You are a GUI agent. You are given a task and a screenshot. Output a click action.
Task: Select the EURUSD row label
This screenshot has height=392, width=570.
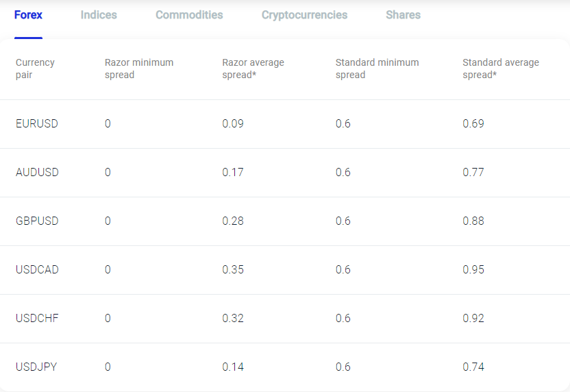click(x=37, y=123)
